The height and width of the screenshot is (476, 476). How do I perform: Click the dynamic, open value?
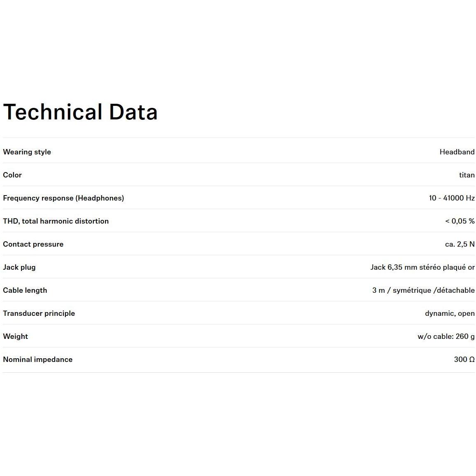coord(450,313)
